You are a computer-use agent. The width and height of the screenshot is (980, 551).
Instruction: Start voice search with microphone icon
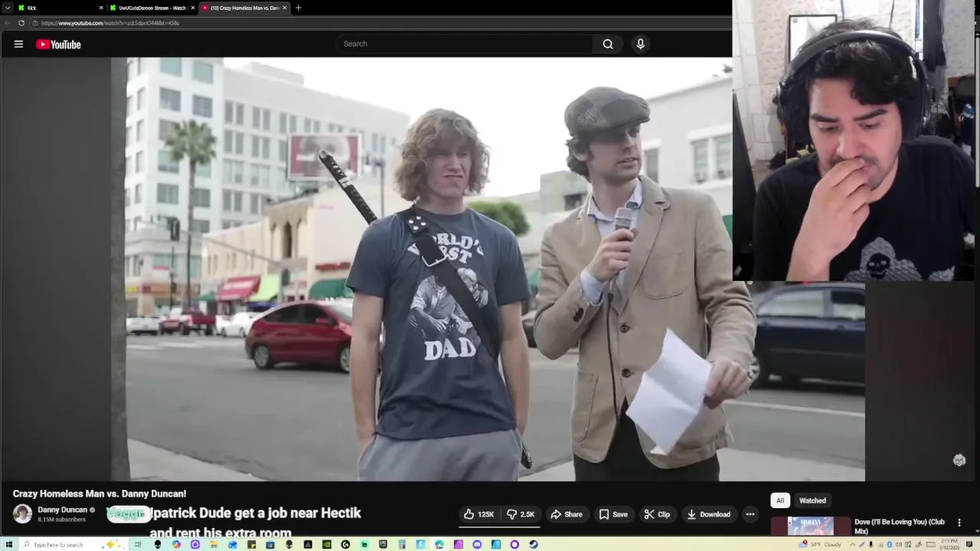point(641,44)
